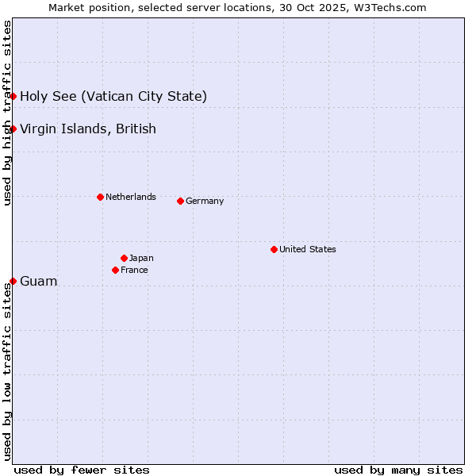
Task: Click the France red diamond marker
Action: coord(116,270)
